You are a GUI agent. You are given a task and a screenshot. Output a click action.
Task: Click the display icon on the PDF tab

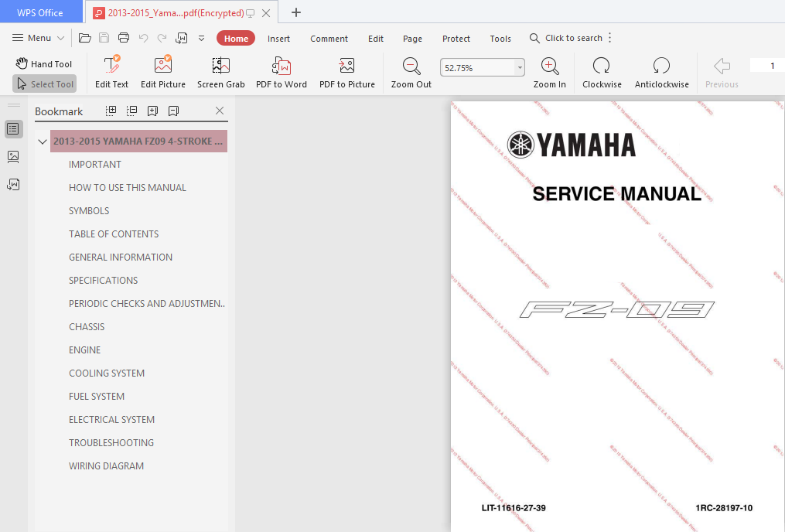(x=251, y=13)
